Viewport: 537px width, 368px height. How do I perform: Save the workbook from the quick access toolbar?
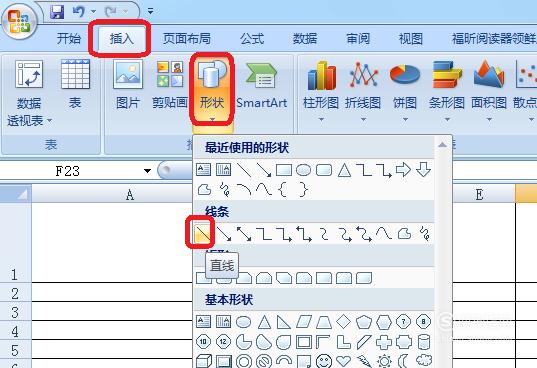(57, 12)
